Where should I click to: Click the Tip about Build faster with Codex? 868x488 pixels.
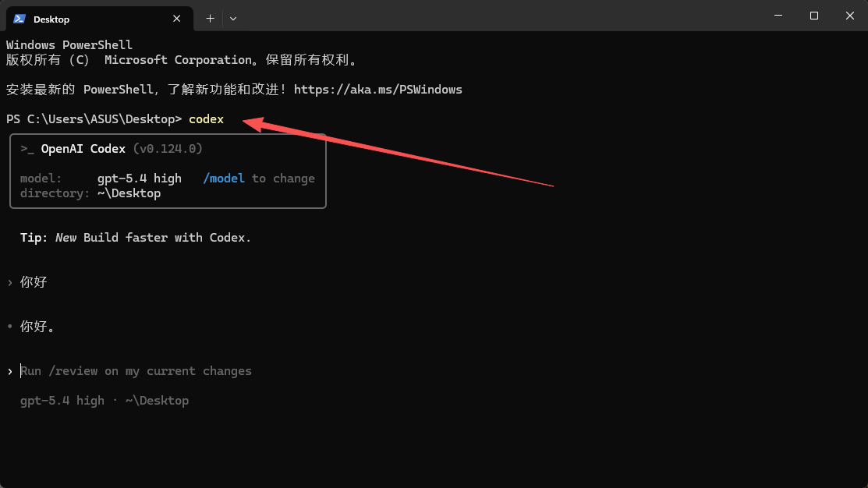(136, 238)
